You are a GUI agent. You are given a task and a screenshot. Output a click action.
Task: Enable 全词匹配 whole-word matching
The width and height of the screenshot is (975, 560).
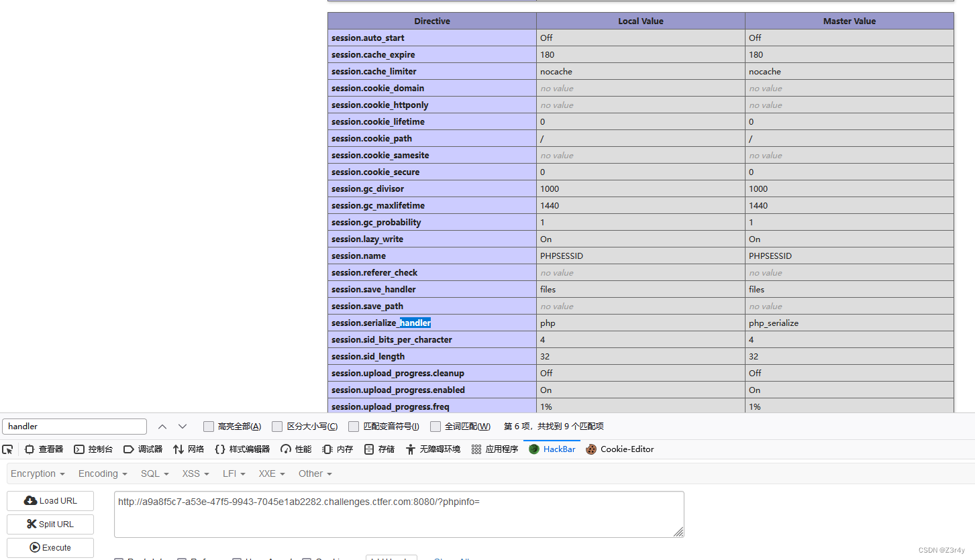[437, 426]
